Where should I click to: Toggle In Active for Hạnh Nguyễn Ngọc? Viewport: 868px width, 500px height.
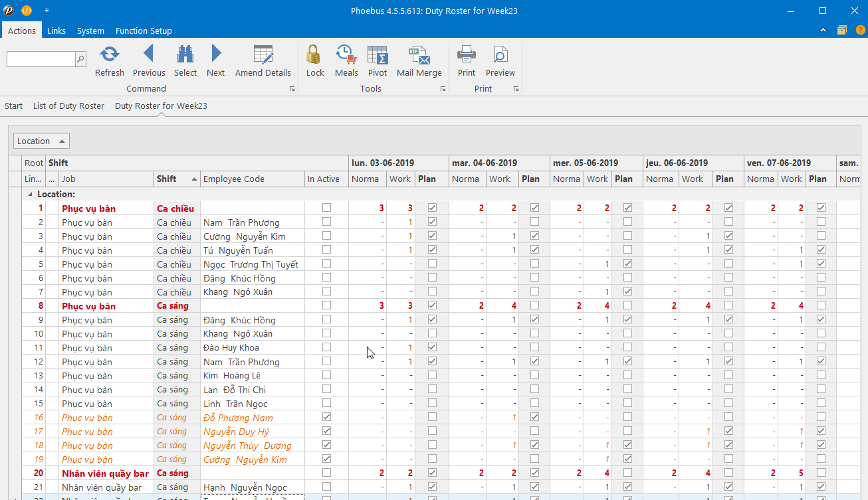click(x=326, y=487)
